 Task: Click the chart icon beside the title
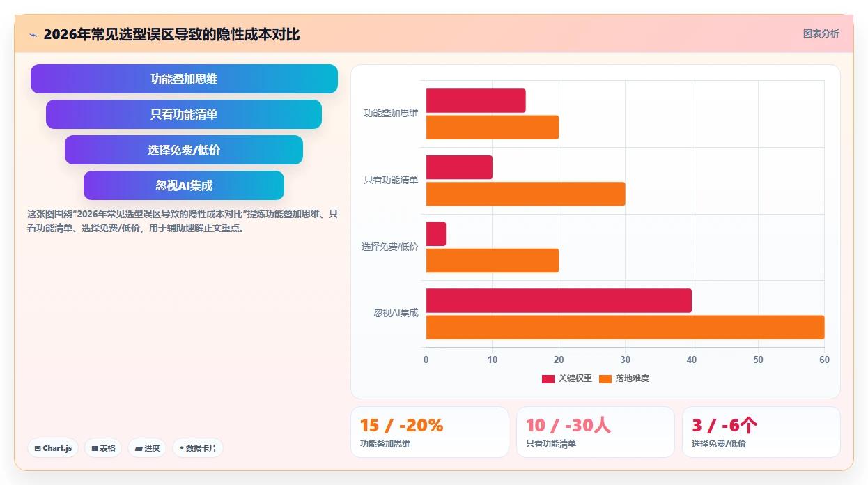click(x=33, y=35)
